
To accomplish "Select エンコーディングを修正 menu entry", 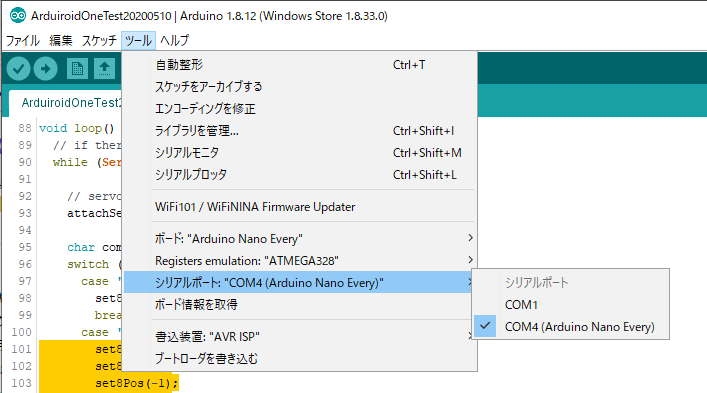I will tap(299, 109).
